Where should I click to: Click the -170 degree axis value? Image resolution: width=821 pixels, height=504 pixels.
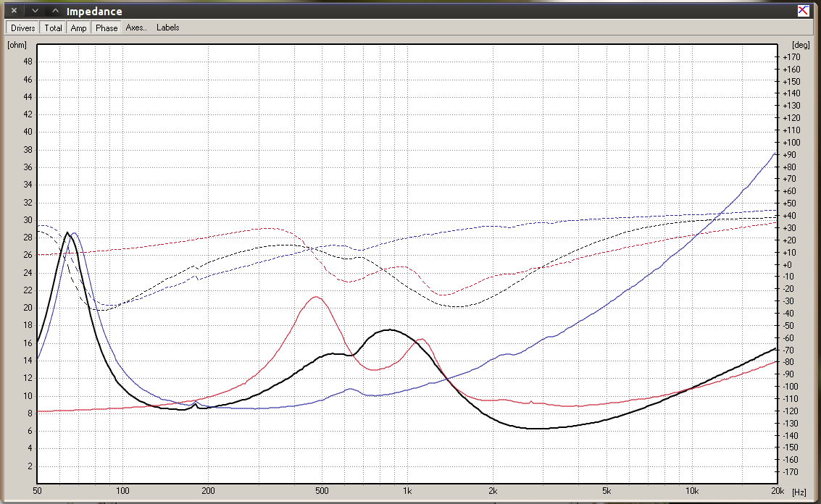point(791,471)
